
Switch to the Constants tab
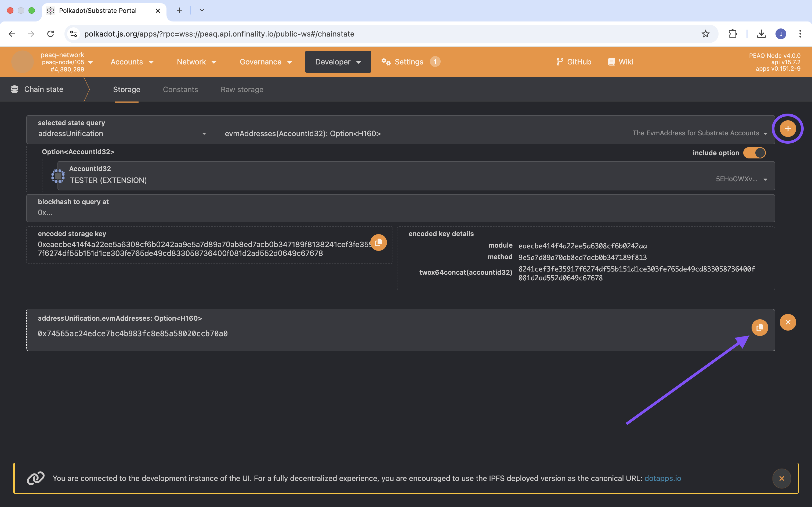(180, 89)
